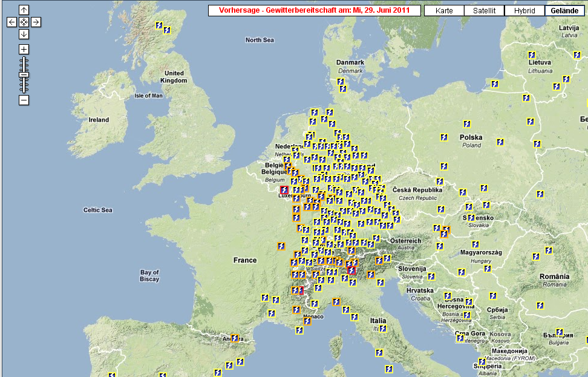Viewport: 588px width, 377px height.
Task: Open the lightning marker above Polska label
Action: point(467,124)
